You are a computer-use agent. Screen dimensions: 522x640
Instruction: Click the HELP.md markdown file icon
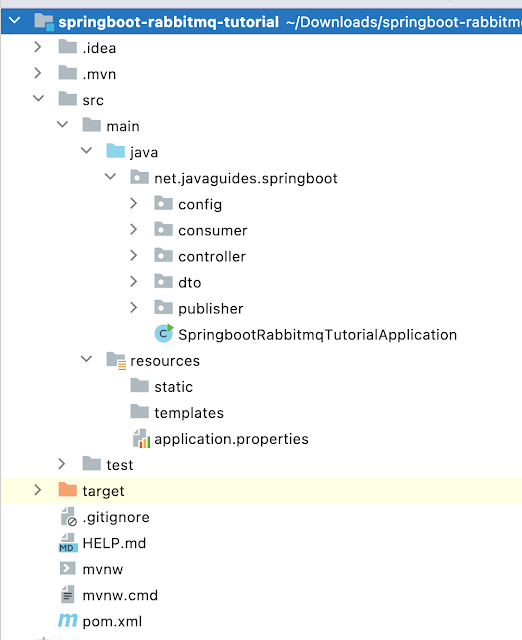[68, 543]
